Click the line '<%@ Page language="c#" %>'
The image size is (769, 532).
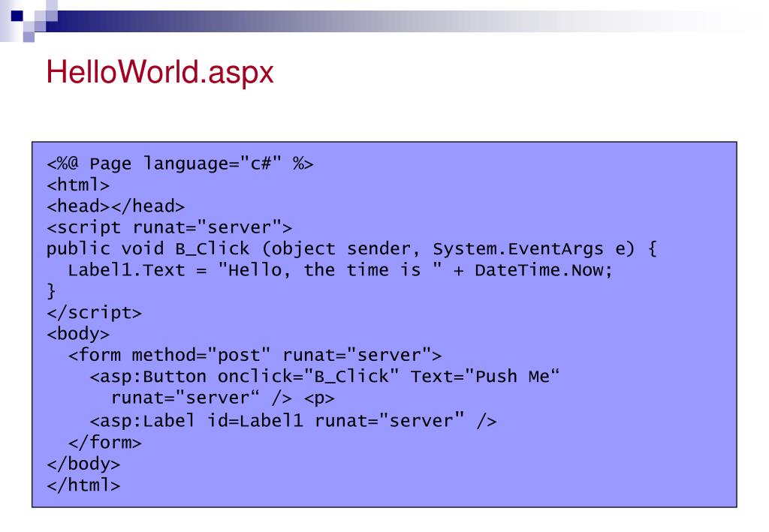click(180, 164)
